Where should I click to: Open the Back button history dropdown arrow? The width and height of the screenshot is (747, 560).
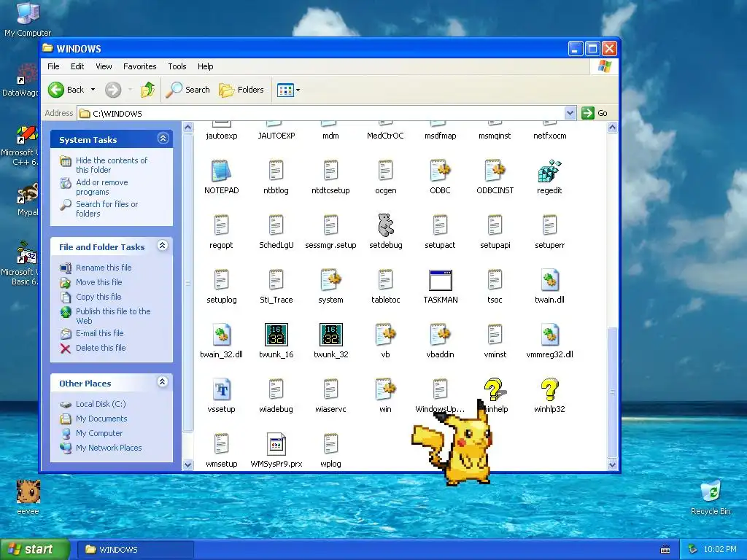click(93, 90)
